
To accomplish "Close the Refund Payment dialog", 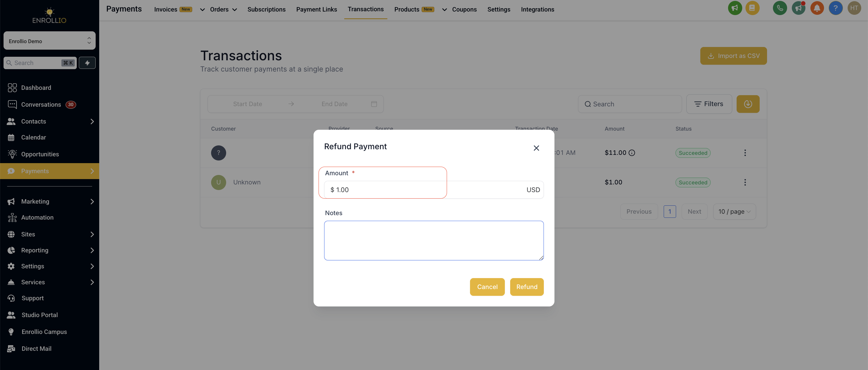I will pyautogui.click(x=536, y=148).
